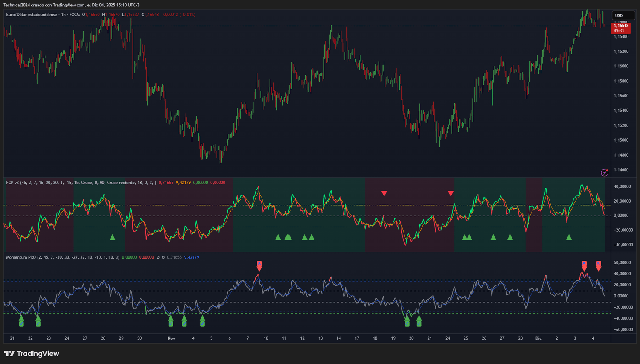Viewport: 640px width, 364px height.
Task: Select the Euro/Dólar estadounidense symbol title
Action: coord(32,15)
